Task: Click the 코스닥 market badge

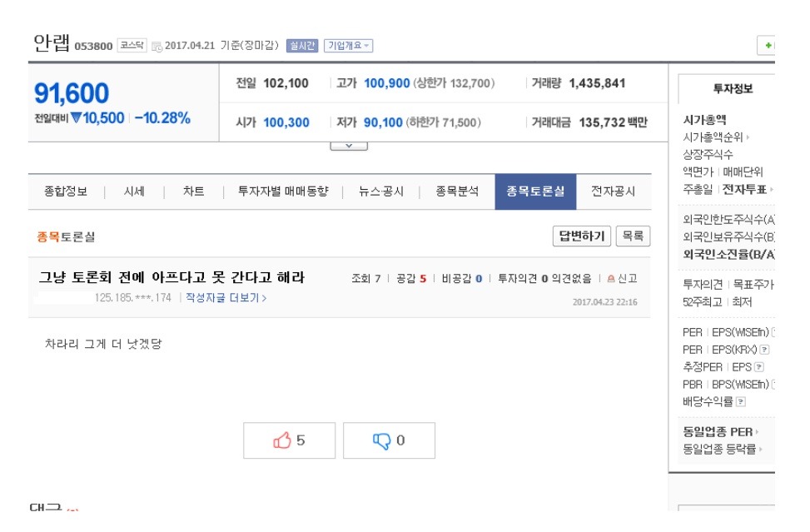Action: (132, 46)
